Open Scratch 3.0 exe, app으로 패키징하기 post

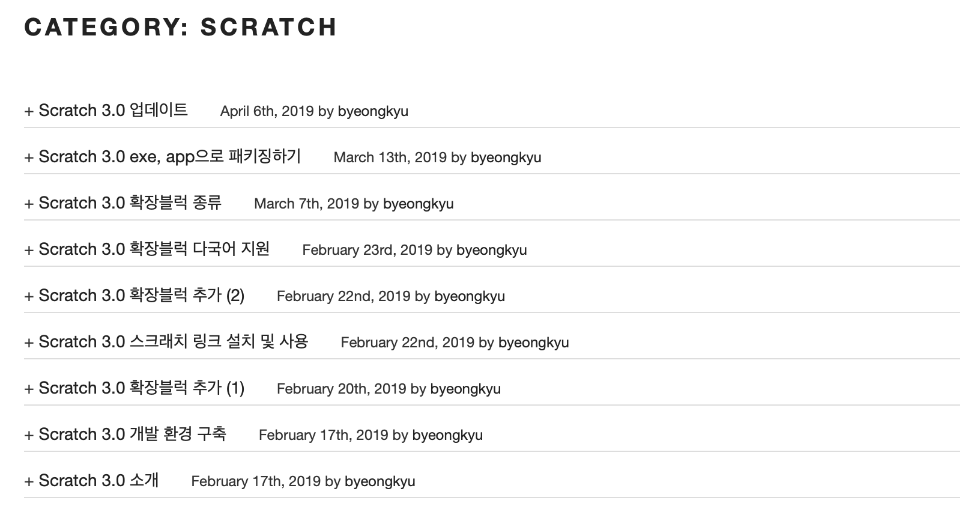(x=170, y=157)
